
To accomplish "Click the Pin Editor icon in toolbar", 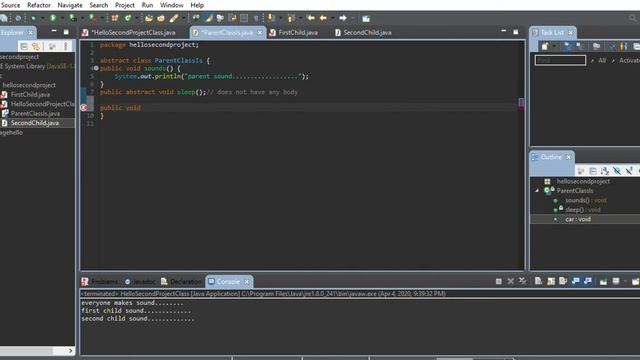I will [x=366, y=18].
